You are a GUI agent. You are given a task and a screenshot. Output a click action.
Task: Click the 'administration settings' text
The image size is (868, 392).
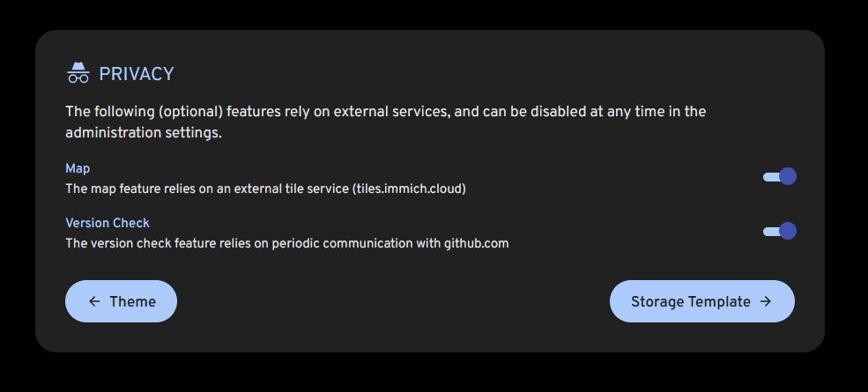click(x=143, y=133)
